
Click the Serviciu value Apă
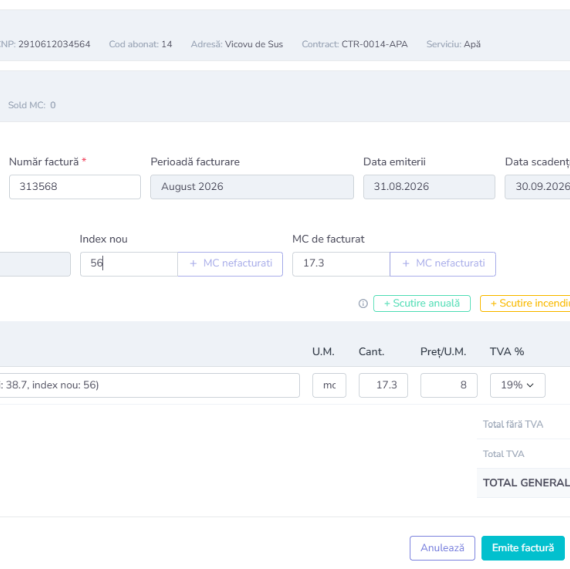(472, 44)
